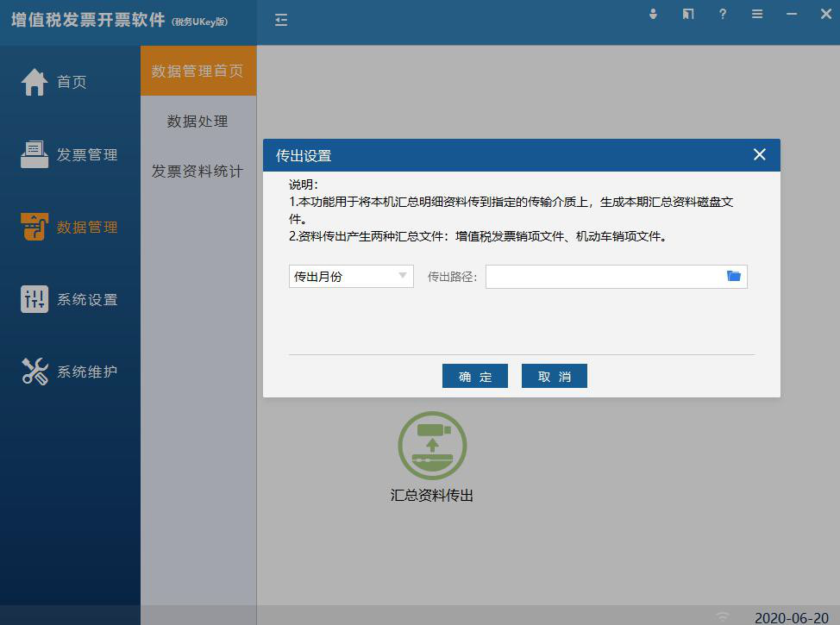Close the 传出设置 dialog

click(759, 155)
